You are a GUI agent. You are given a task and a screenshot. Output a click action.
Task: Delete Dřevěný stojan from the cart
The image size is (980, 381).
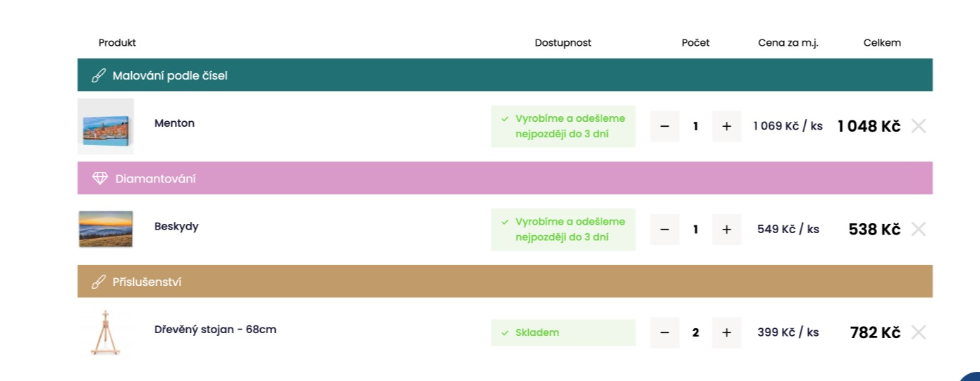pos(918,332)
